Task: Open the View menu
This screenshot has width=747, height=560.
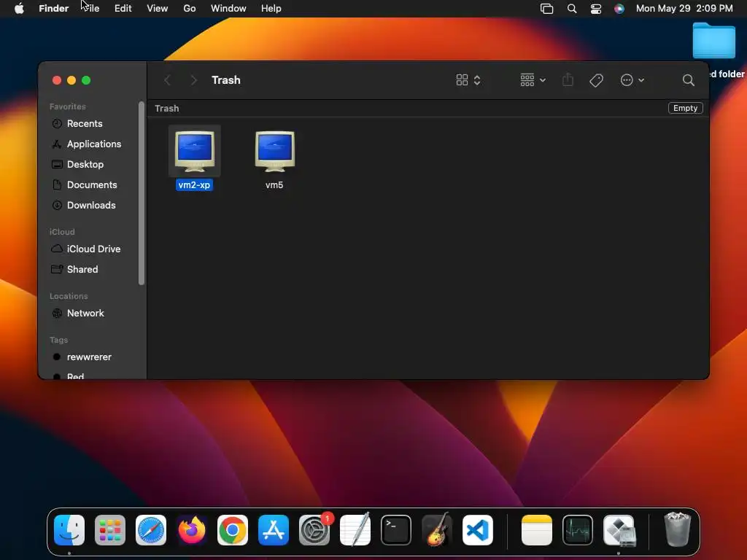Action: [158, 9]
